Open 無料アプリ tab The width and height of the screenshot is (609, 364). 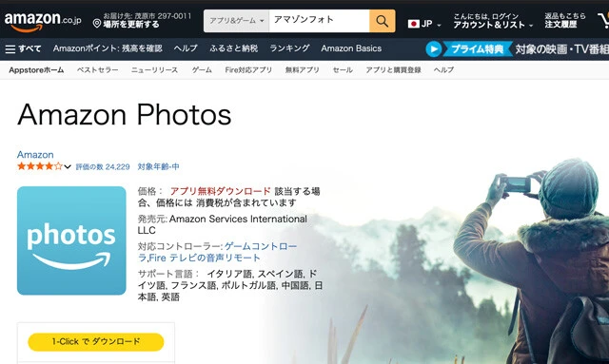coord(303,70)
